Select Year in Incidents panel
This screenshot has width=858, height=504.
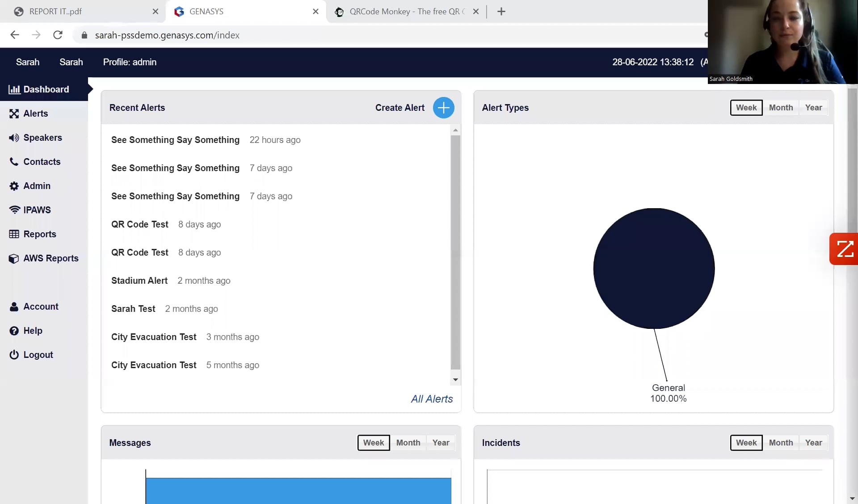(813, 443)
